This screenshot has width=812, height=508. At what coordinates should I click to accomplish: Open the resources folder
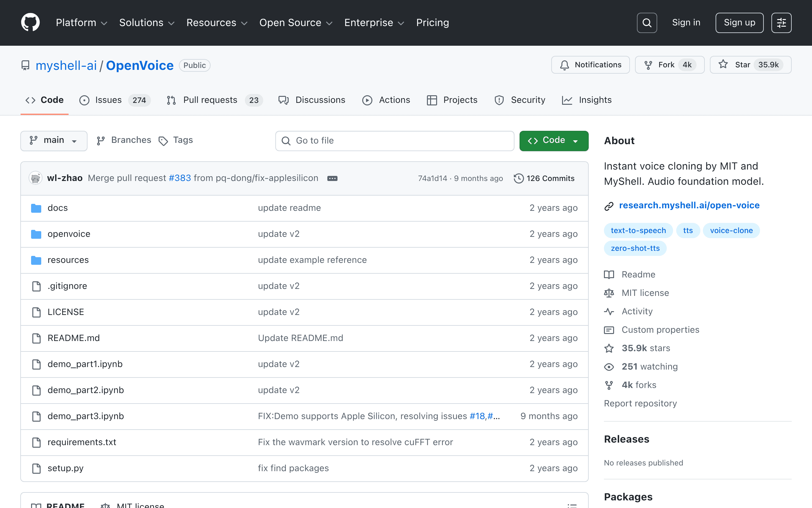(68, 260)
